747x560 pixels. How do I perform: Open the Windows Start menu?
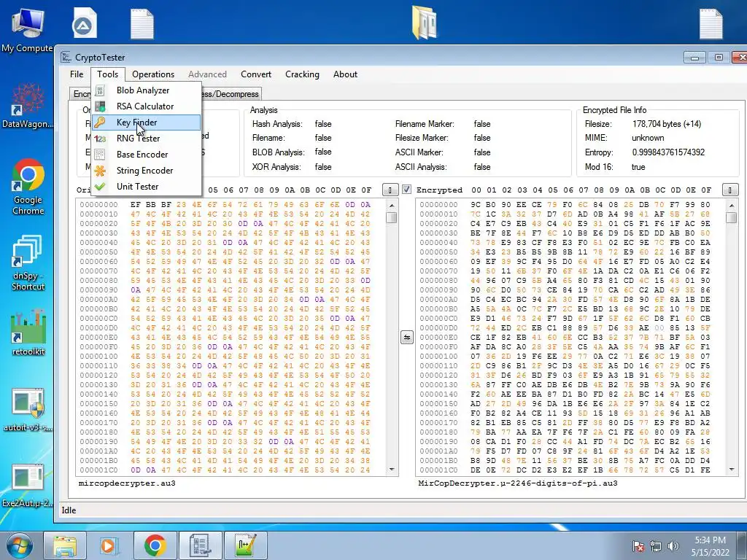19,545
